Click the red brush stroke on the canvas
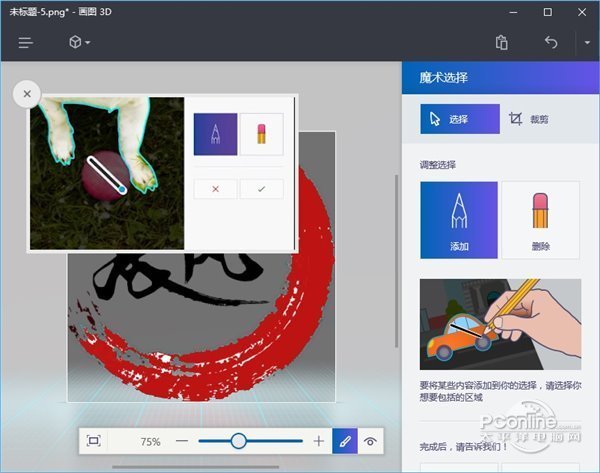 point(314,291)
